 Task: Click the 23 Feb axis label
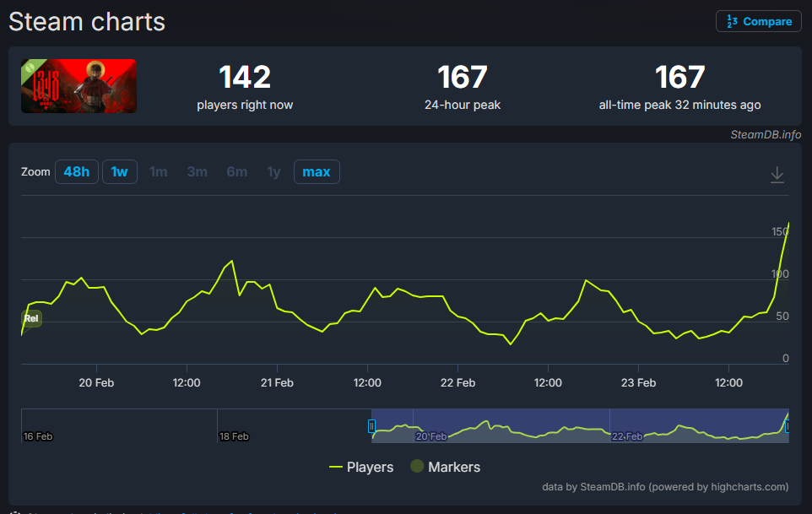[638, 382]
